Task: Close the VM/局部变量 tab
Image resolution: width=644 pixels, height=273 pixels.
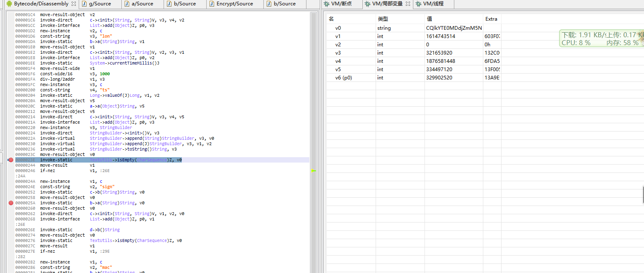Action: pos(408,4)
